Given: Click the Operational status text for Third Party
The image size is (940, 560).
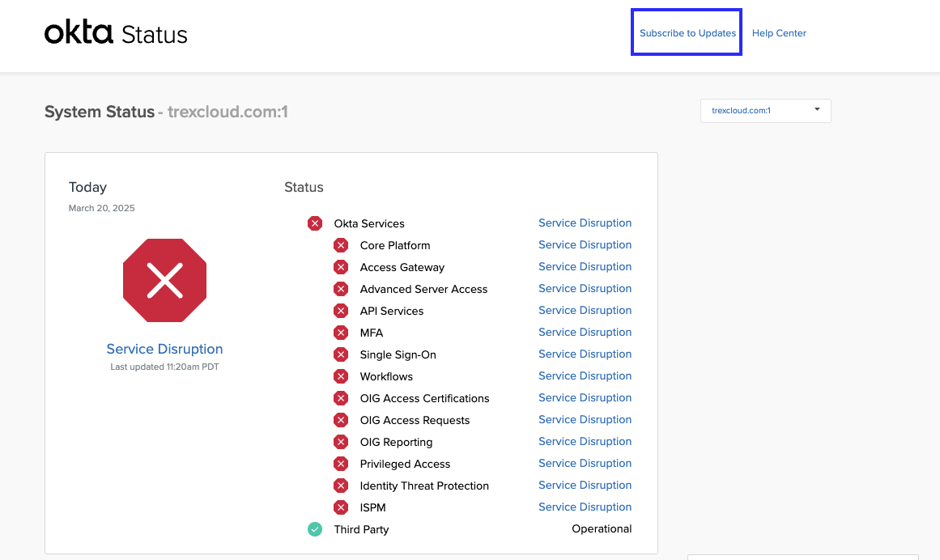Looking at the screenshot, I should 602,529.
